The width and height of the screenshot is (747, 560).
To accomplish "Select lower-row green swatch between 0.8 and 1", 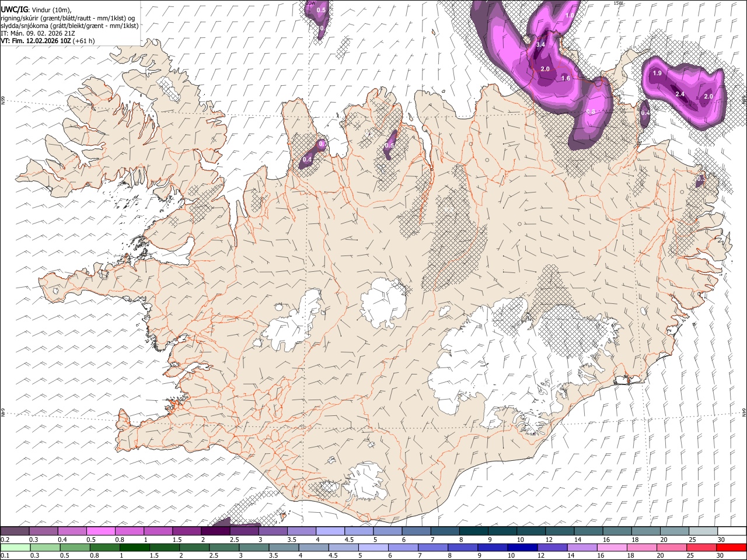I will coord(104,547).
